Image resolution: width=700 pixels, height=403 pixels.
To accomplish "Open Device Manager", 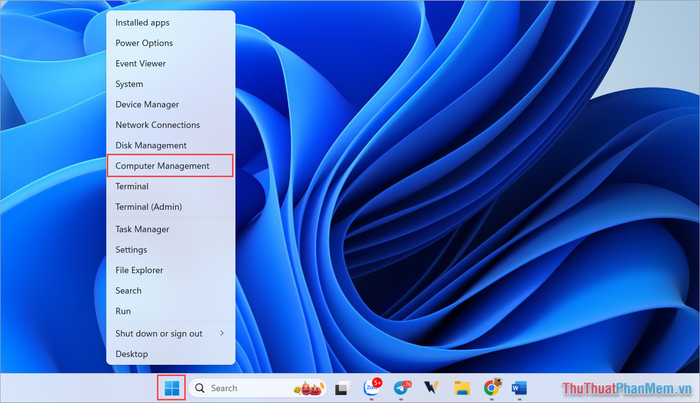I will coord(171,104).
